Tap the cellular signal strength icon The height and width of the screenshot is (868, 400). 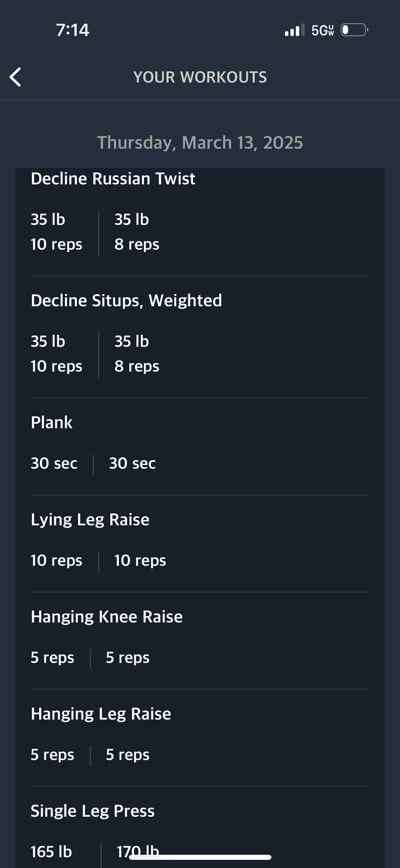(294, 30)
